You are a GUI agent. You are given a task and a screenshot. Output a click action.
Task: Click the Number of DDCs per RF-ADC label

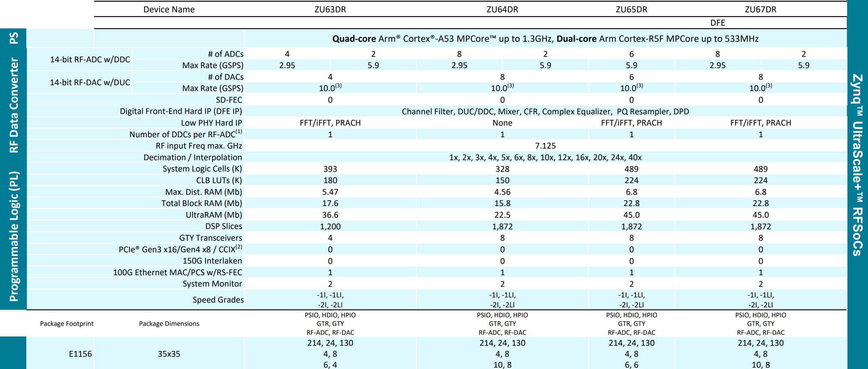(x=185, y=134)
